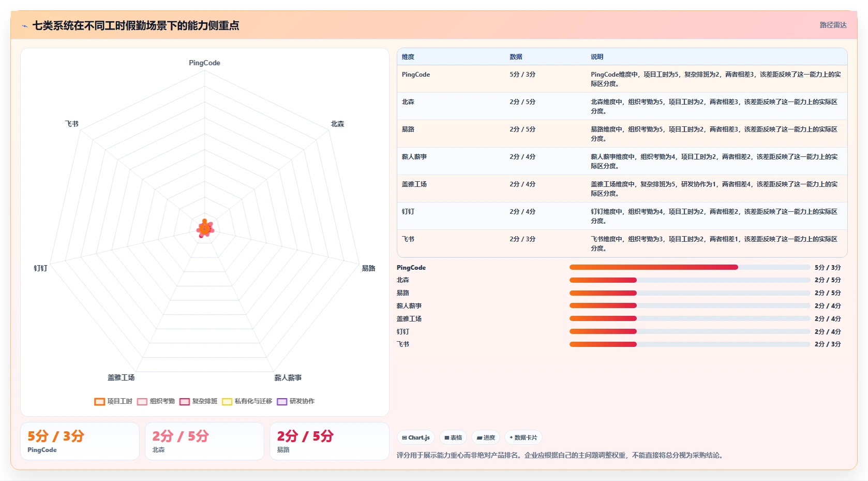Select the 北森 2分 / 5分 data card

coord(204,441)
